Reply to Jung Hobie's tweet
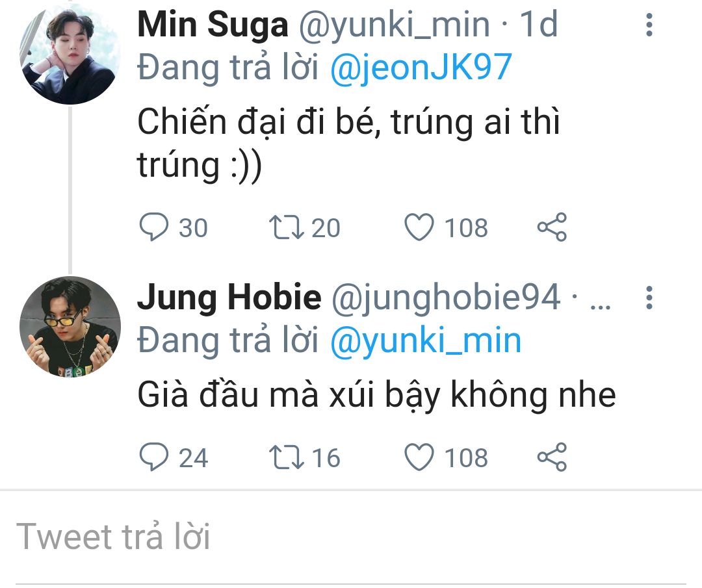Screen dimensions: 702x588 153,457
